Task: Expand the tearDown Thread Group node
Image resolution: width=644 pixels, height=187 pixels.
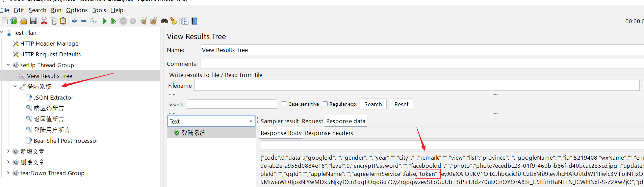Action: point(8,173)
